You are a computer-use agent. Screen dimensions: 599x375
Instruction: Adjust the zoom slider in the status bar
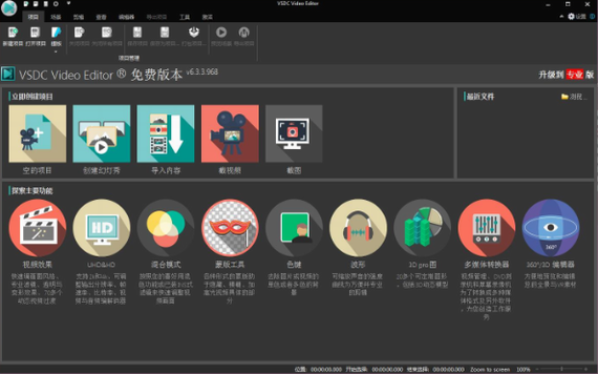[562, 369]
